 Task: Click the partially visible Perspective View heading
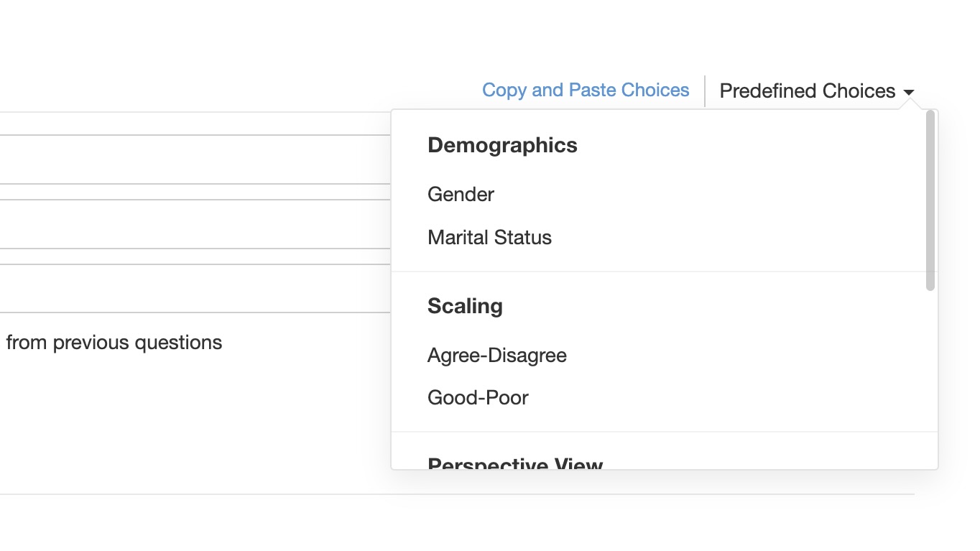514,463
